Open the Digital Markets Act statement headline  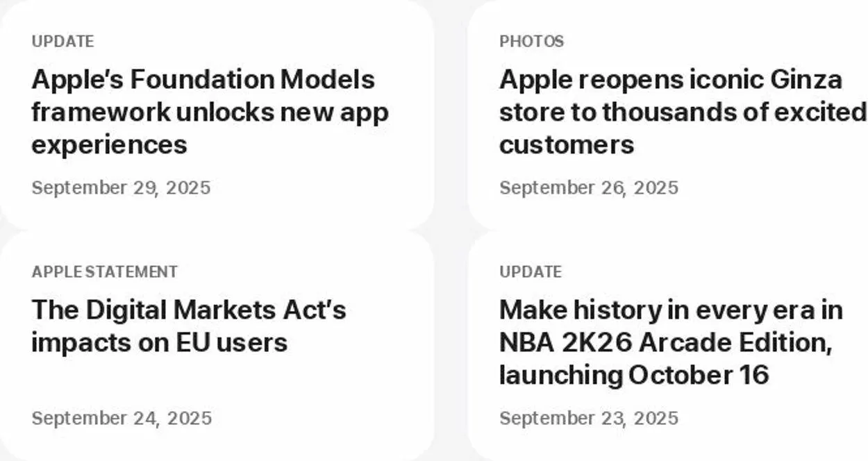[x=188, y=326]
